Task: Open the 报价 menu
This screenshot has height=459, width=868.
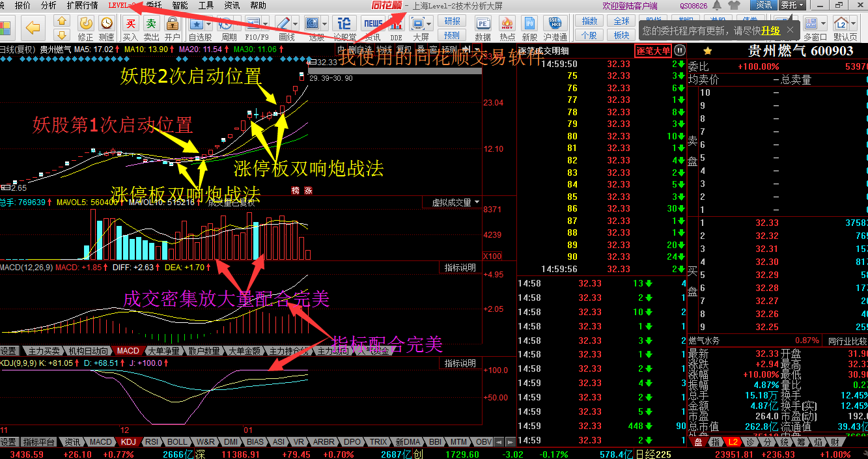Action: [x=22, y=5]
